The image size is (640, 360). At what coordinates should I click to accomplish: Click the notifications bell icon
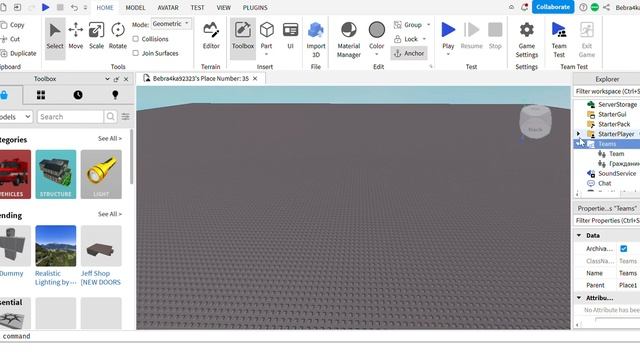tap(524, 7)
